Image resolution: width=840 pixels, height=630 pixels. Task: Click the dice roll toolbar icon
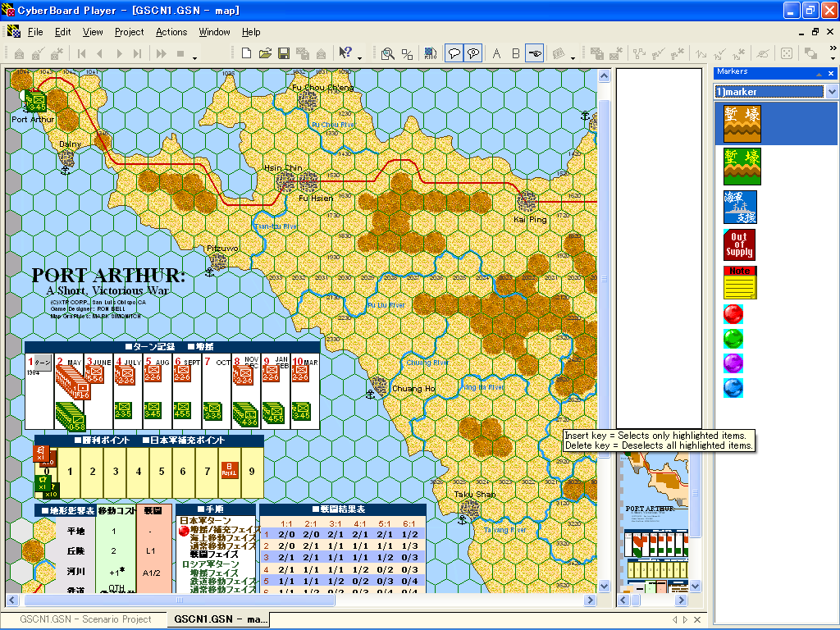tap(787, 53)
